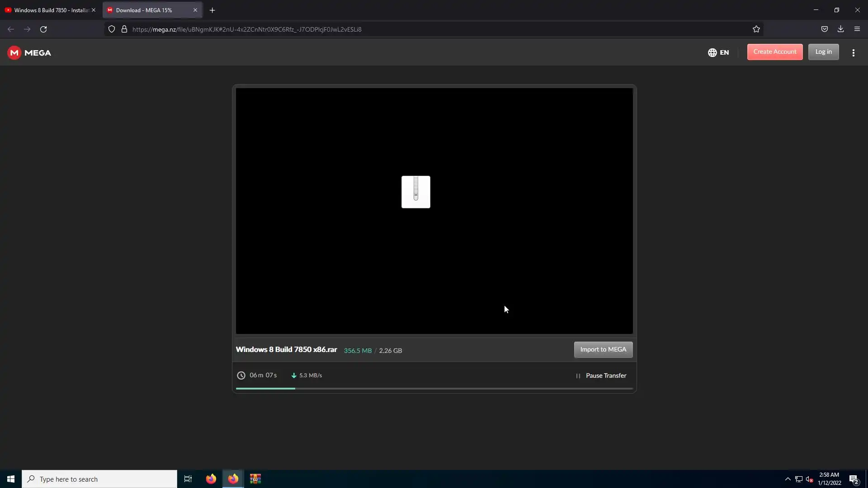Screen dimensions: 868x488
Task: Click Import to MEGA button
Action: [x=603, y=349]
